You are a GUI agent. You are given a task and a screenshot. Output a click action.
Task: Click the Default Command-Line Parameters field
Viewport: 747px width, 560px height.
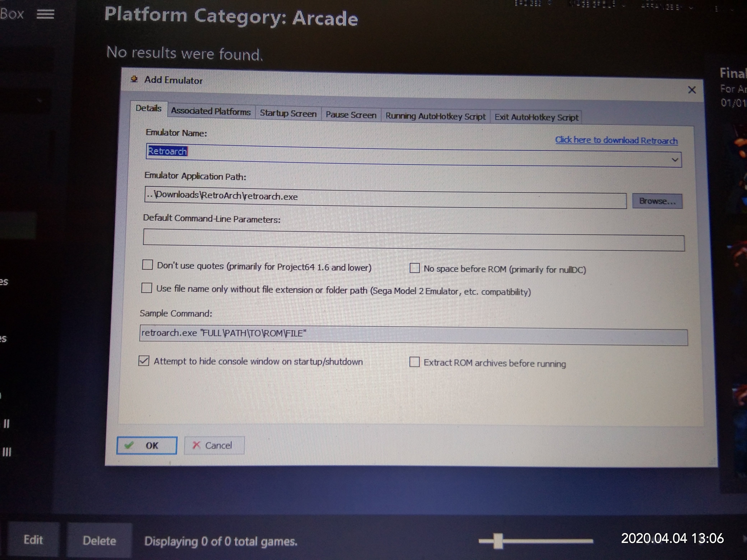pyautogui.click(x=414, y=240)
